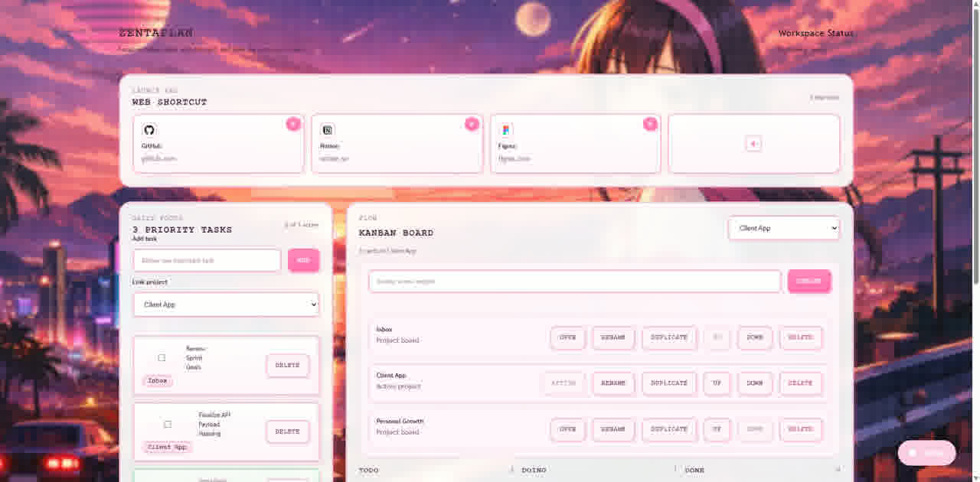Image resolution: width=980 pixels, height=482 pixels.
Task: Rename the Client App project
Action: pyautogui.click(x=613, y=383)
